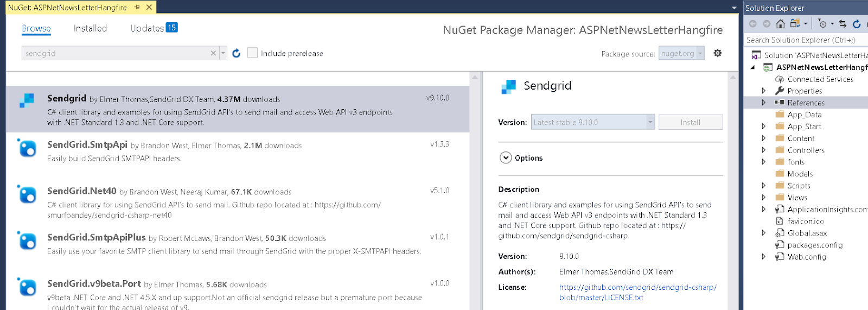Clear the sendgrid search text

pyautogui.click(x=213, y=53)
